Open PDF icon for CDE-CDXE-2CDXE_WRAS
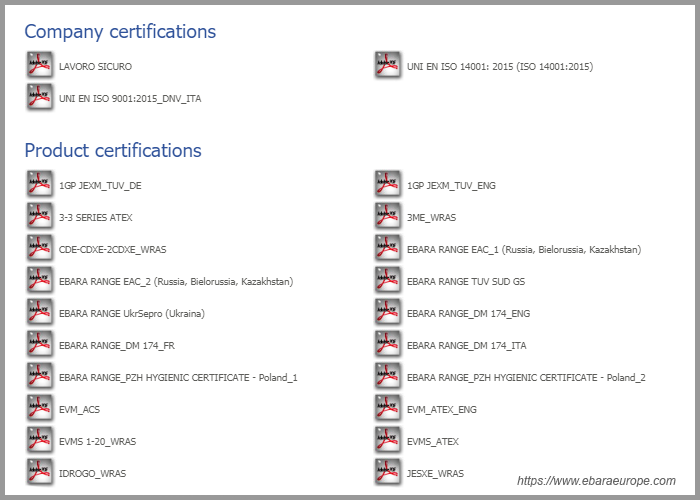This screenshot has width=700, height=500. (x=40, y=248)
